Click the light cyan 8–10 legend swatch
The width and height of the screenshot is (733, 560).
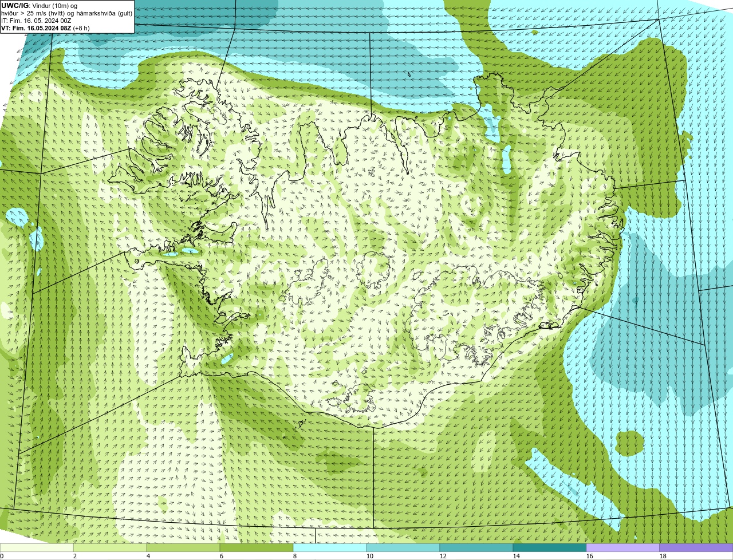point(330,547)
